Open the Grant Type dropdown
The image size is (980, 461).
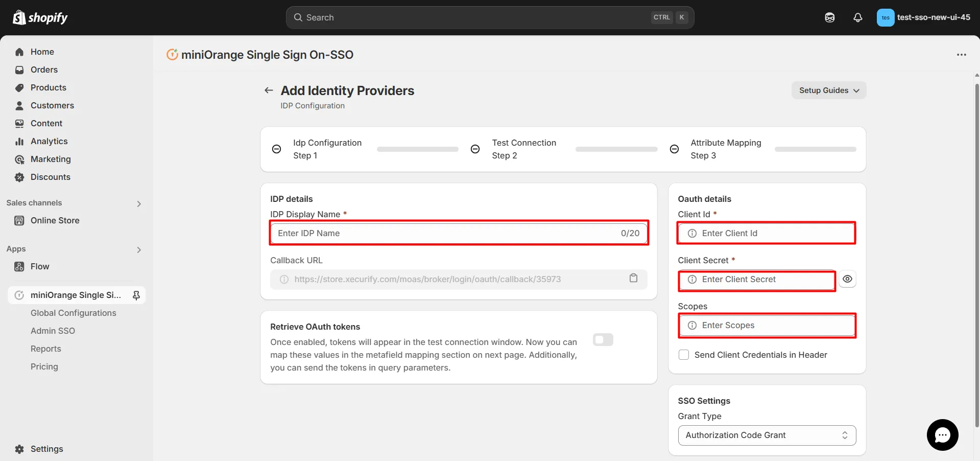pos(767,435)
